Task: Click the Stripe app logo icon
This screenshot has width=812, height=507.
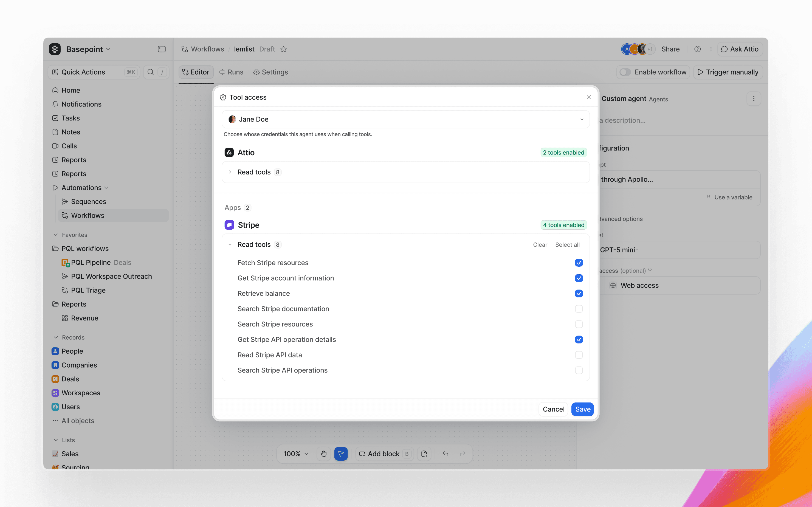Action: (229, 225)
